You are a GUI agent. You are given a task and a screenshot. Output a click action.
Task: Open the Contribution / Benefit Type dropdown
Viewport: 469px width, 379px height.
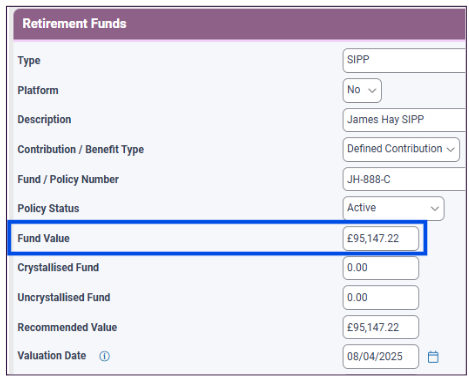tap(401, 149)
